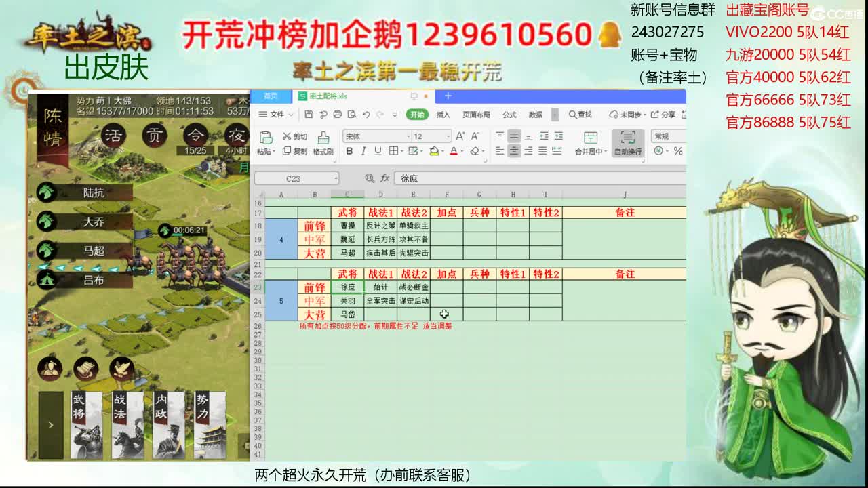Toggle italic formatting
The height and width of the screenshot is (488, 868).
pos(363,151)
